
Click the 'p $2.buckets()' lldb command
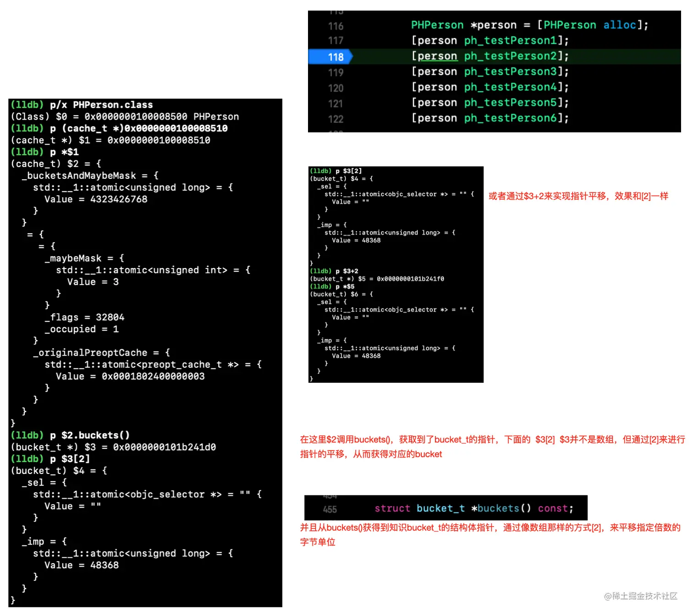click(x=90, y=435)
